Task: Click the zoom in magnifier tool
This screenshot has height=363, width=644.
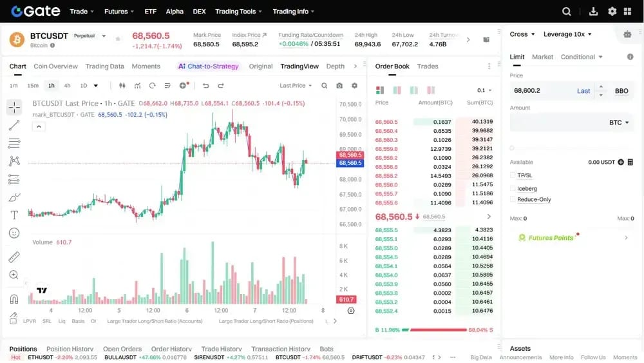Action: point(14,275)
